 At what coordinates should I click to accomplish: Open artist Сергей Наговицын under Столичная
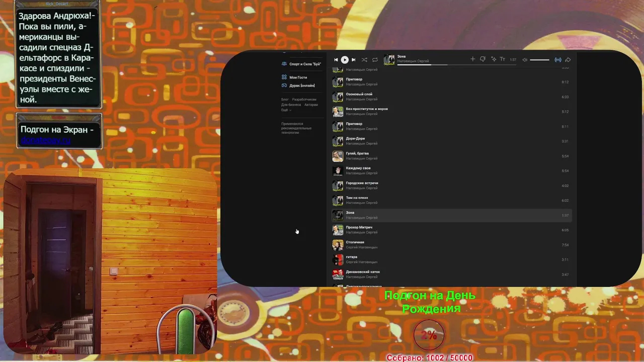click(362, 247)
